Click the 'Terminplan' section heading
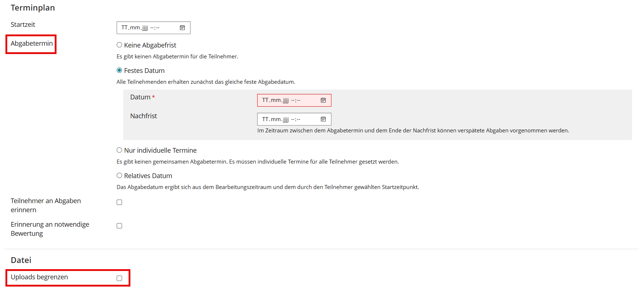Screen dimensions: 644x292 [x=33, y=8]
